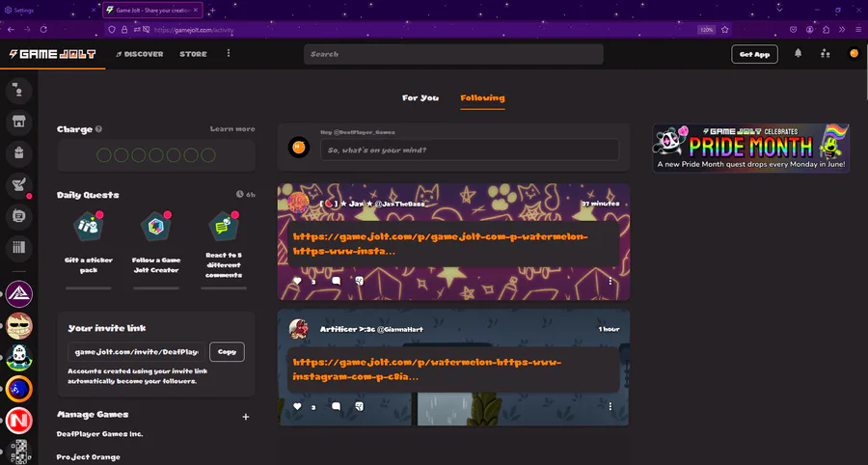868x465 pixels.
Task: Open comments on the GiannaHart post
Action: pyautogui.click(x=336, y=406)
